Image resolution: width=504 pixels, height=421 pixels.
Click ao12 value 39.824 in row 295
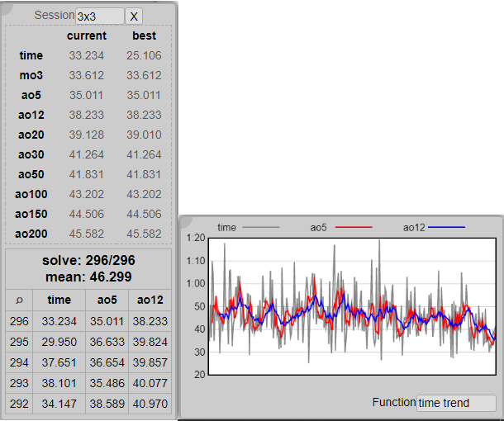(150, 342)
